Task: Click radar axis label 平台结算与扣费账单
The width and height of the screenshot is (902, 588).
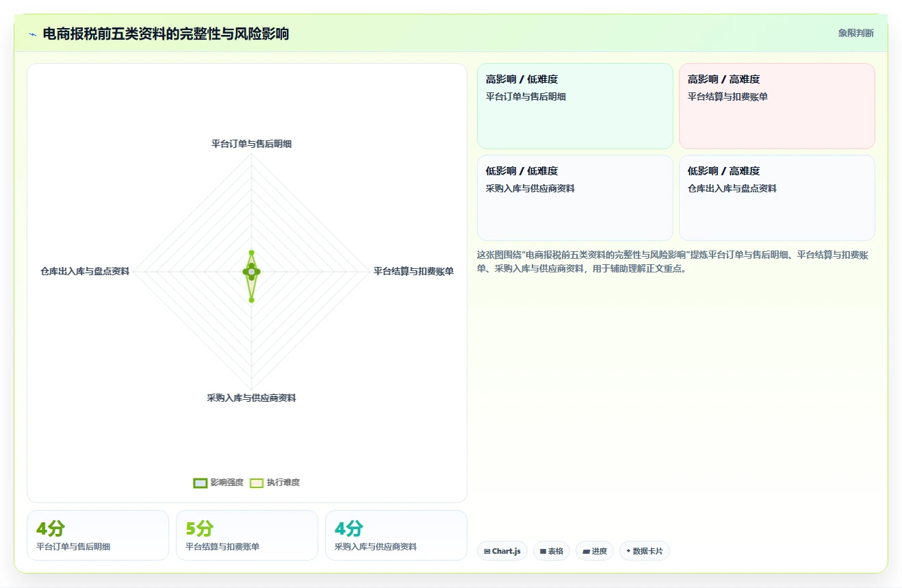Action: tap(413, 272)
